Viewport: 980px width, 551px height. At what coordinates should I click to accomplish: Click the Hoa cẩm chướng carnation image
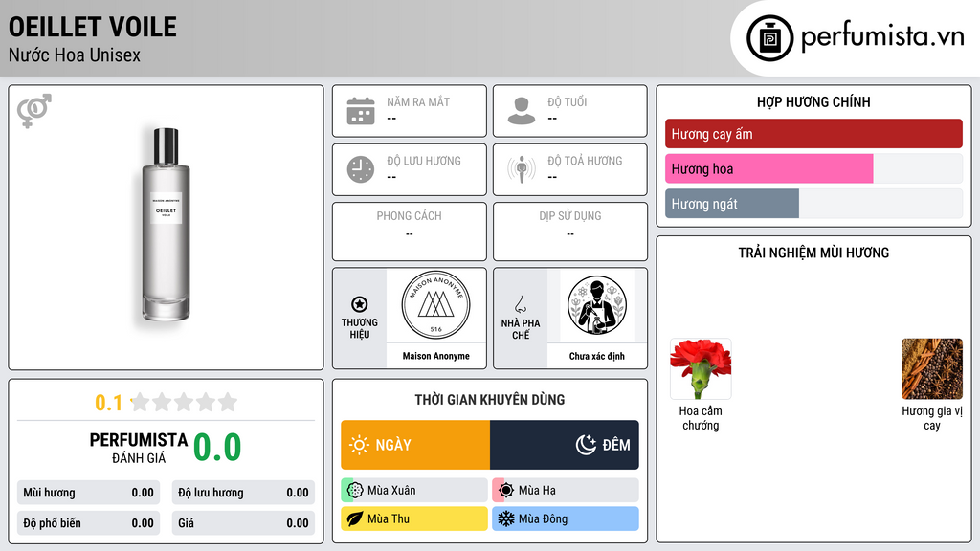point(701,368)
